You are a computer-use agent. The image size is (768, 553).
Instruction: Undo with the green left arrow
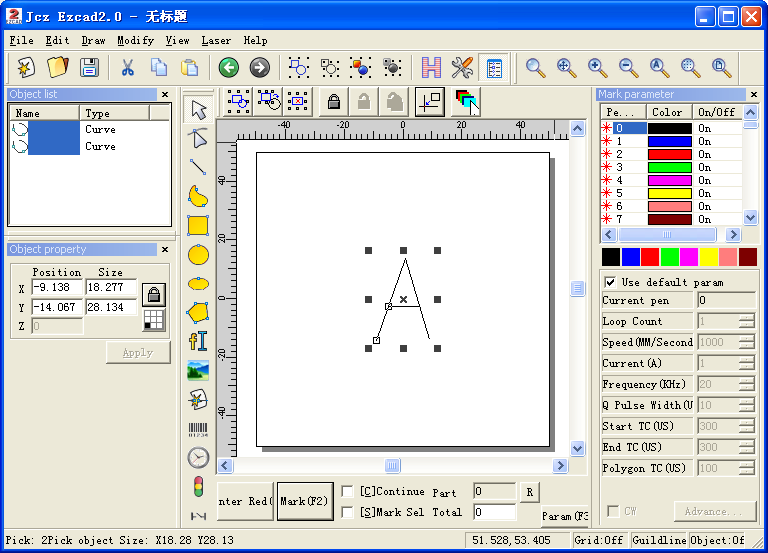point(229,67)
